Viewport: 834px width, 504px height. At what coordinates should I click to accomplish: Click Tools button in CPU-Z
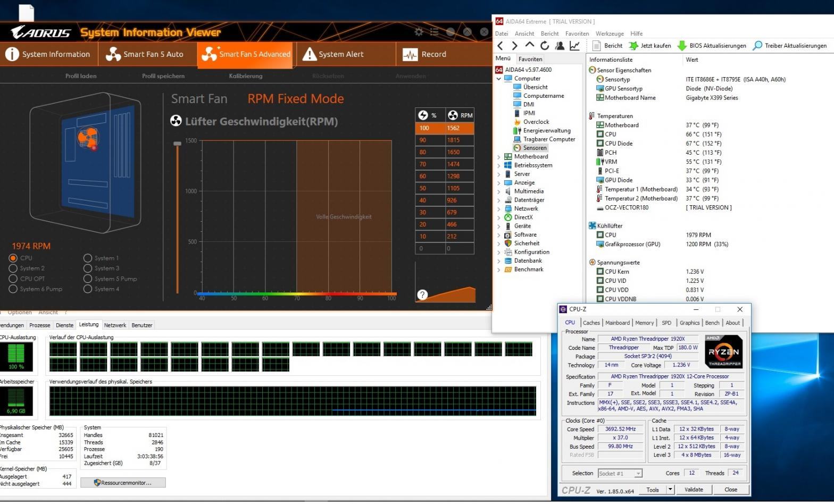coord(653,490)
